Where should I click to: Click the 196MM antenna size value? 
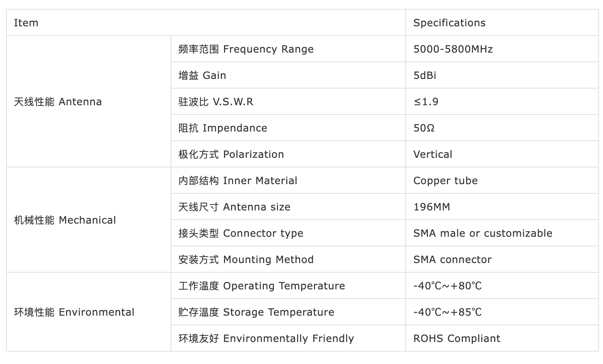point(431,207)
